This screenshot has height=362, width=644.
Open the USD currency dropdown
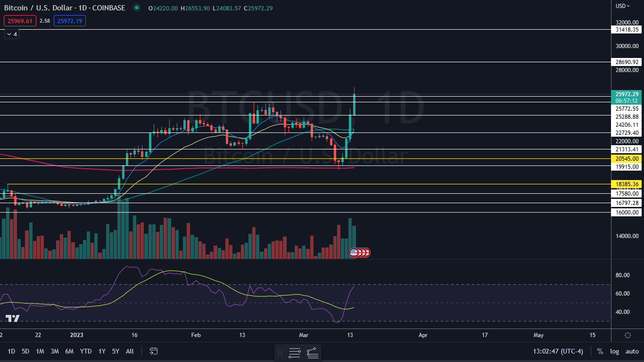(x=623, y=6)
